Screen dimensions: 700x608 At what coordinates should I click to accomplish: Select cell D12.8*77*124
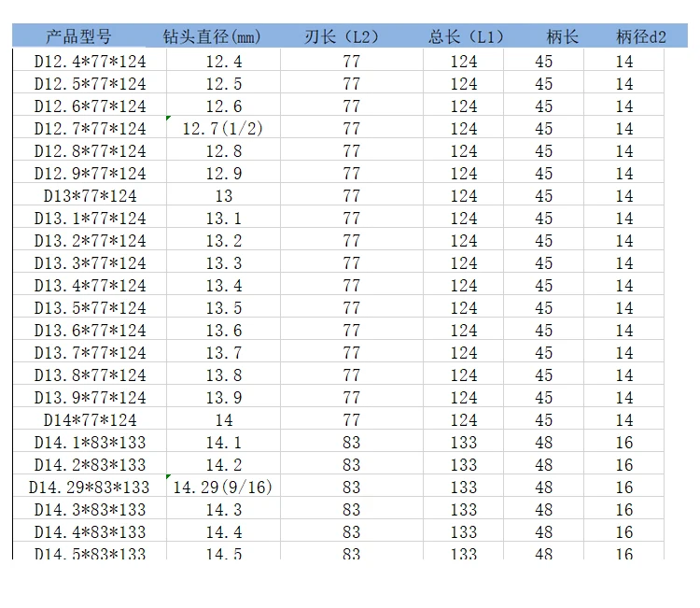coord(90,151)
